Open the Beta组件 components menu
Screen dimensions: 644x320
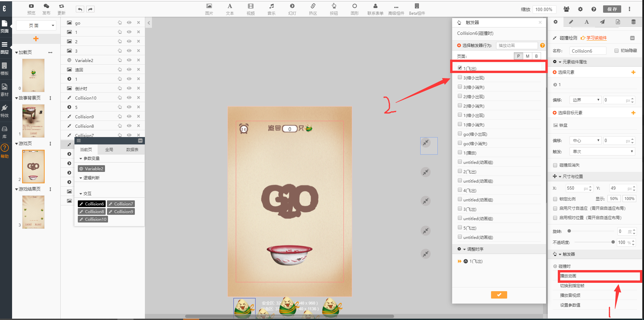(x=417, y=9)
